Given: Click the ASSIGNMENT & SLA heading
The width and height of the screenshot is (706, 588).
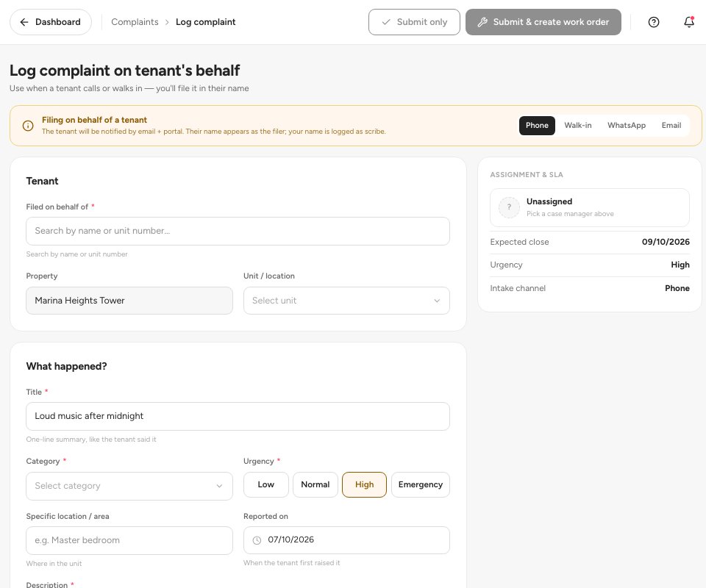Looking at the screenshot, I should 527,174.
